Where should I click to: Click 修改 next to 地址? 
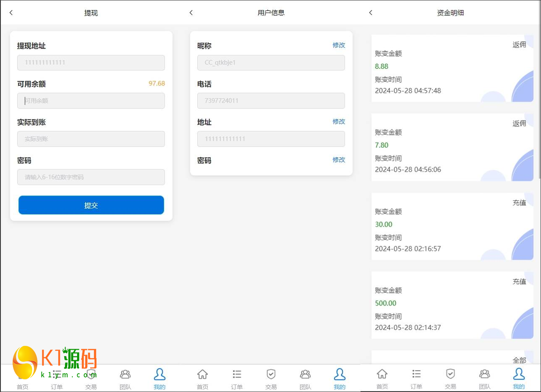tap(339, 121)
